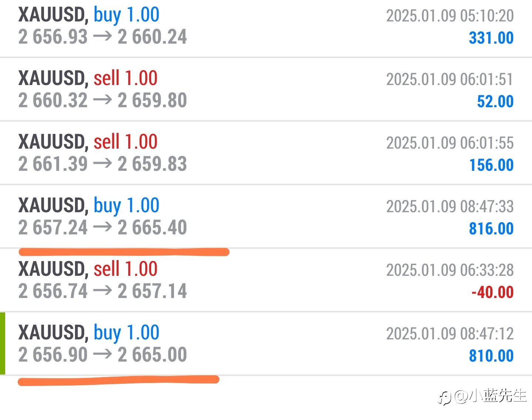532x420 pixels.
Task: Click the price range 2 660.32 → 2 659.80
Action: coord(103,101)
